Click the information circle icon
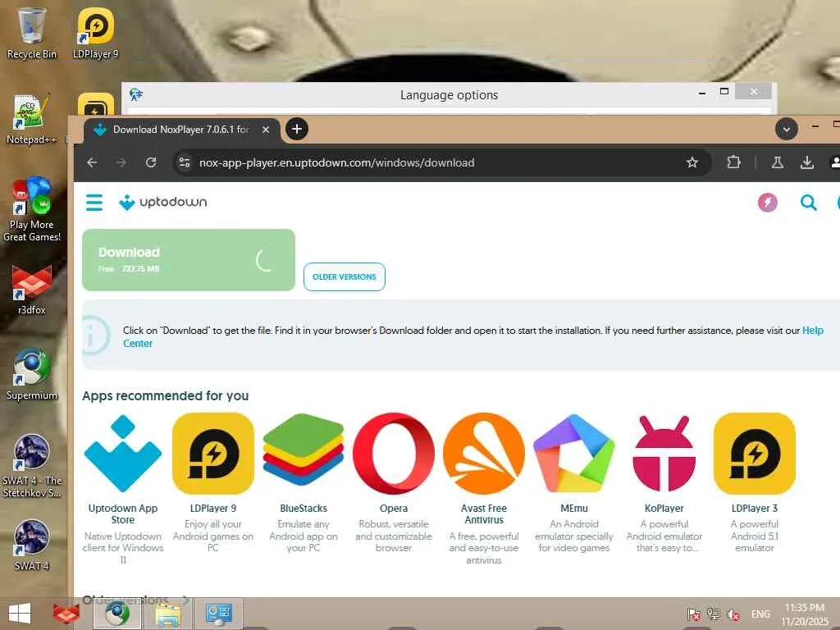Screen dimensions: 840x630 pyautogui.click(x=97, y=336)
